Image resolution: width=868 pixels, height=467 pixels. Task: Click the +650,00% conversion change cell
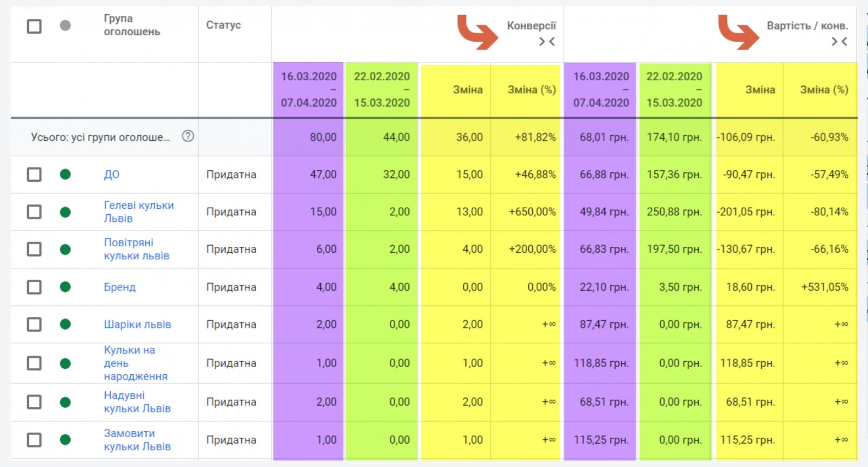532,212
